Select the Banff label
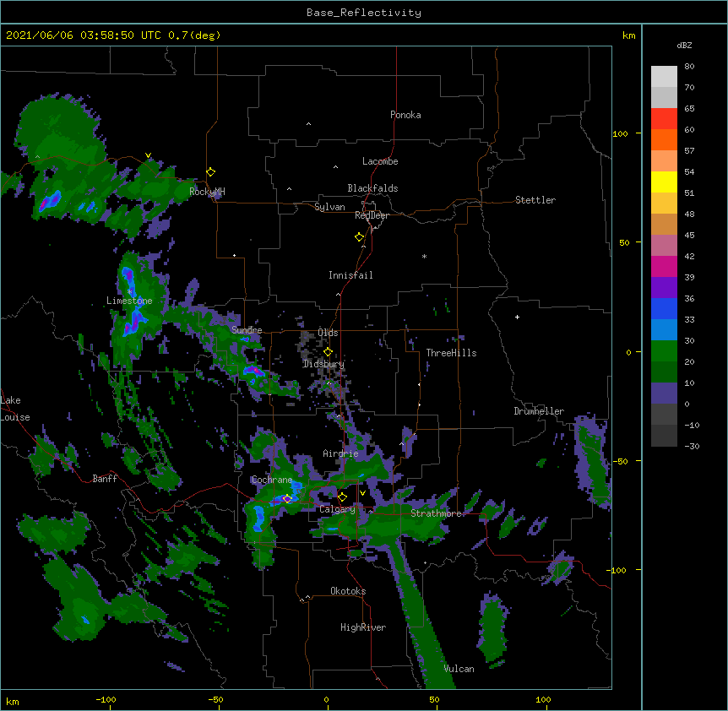The height and width of the screenshot is (711, 728). (x=105, y=479)
